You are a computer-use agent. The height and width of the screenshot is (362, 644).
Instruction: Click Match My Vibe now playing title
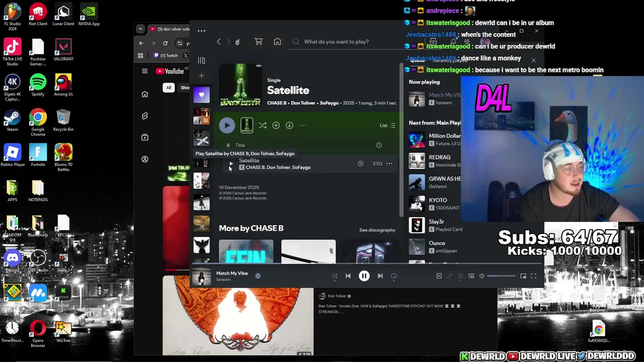tap(232, 274)
